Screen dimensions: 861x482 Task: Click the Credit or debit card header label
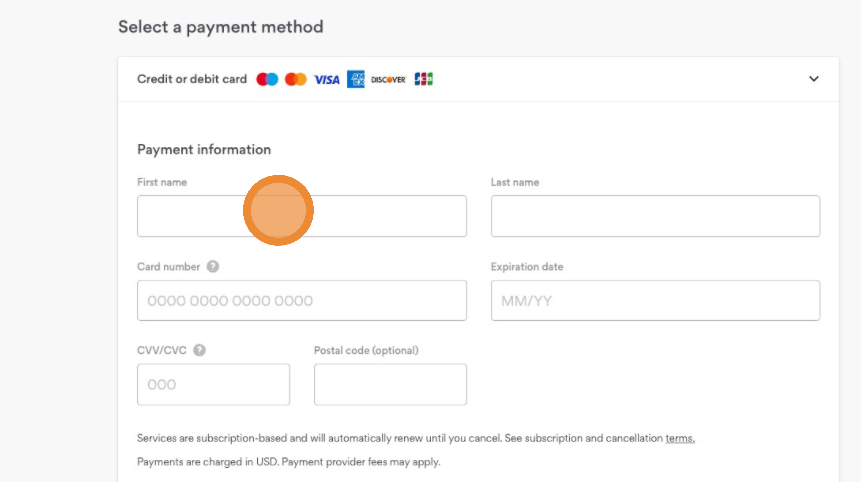pyautogui.click(x=192, y=79)
